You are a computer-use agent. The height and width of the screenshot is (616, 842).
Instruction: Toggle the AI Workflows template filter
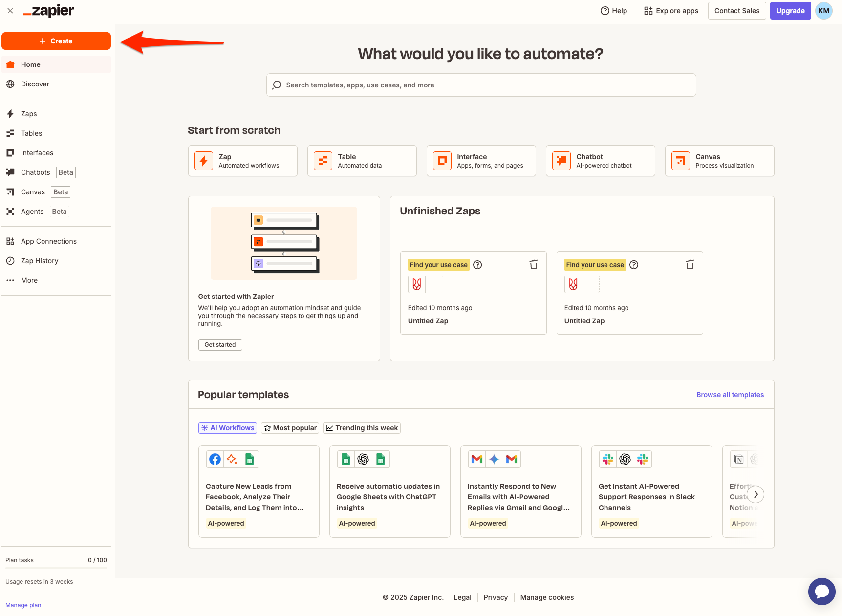click(227, 427)
